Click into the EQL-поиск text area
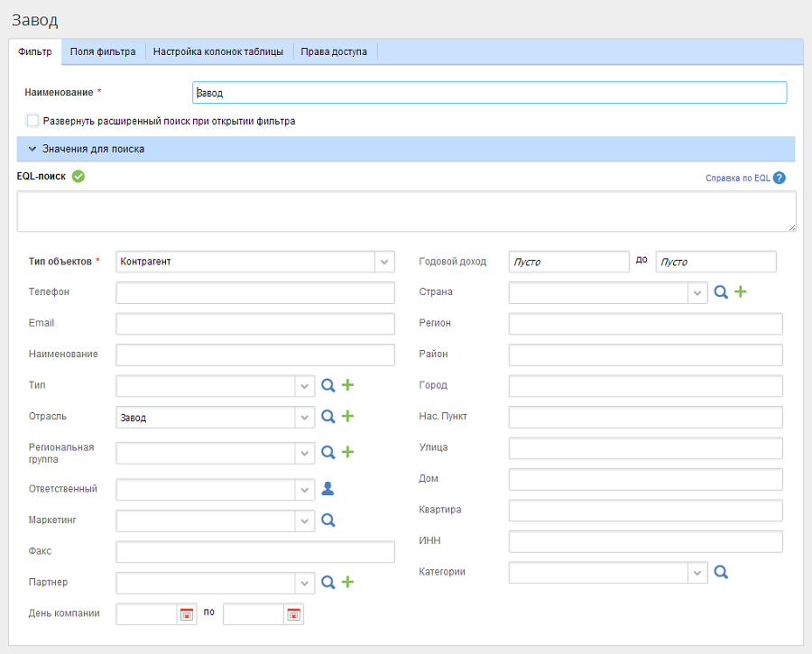 (406, 211)
